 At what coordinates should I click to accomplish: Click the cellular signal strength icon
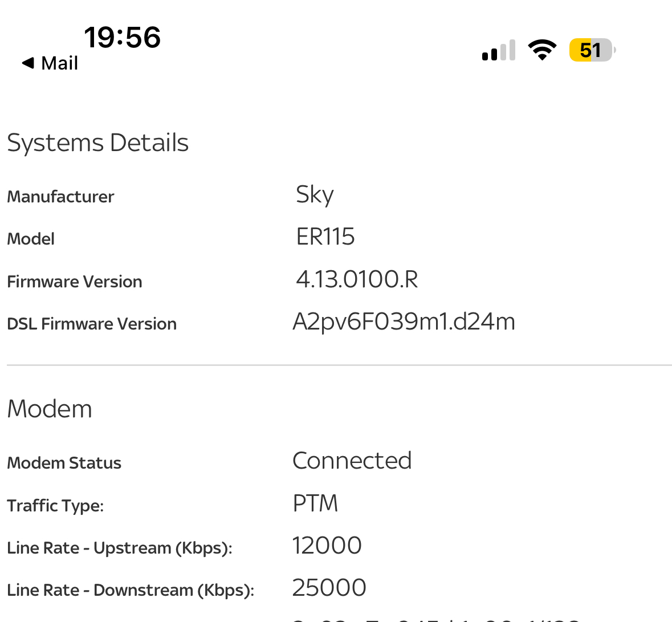tap(499, 51)
